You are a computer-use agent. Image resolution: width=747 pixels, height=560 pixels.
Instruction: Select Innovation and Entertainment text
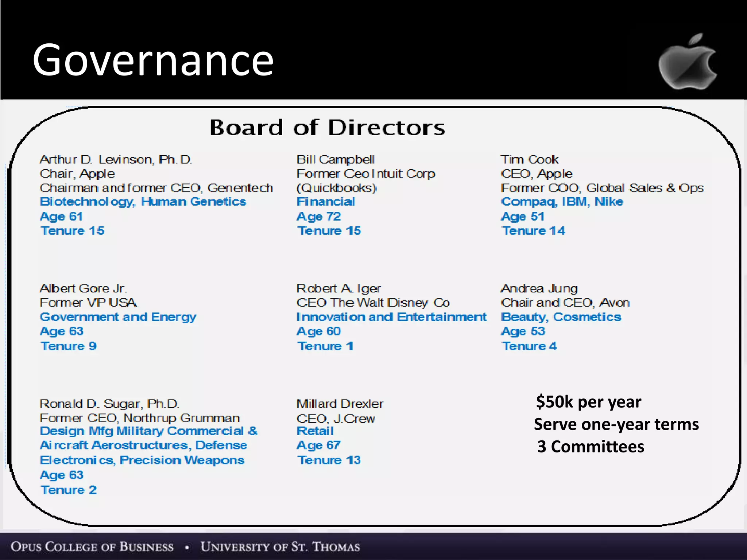(x=391, y=317)
